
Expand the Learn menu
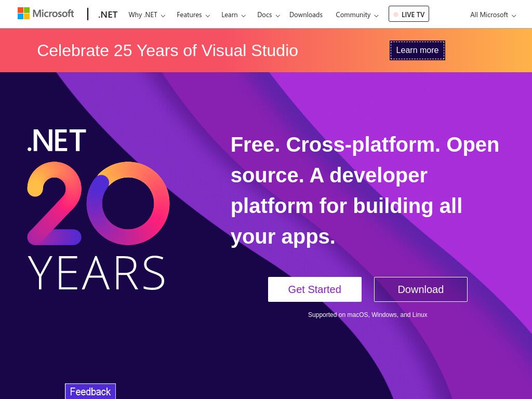233,15
